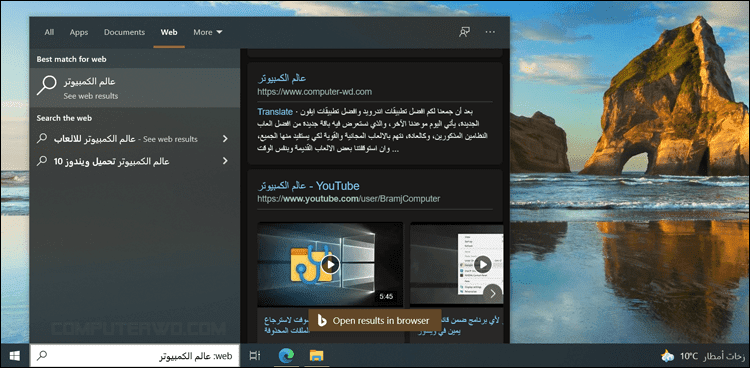
Task: Click the next arrow on video carousel
Action: coord(492,294)
